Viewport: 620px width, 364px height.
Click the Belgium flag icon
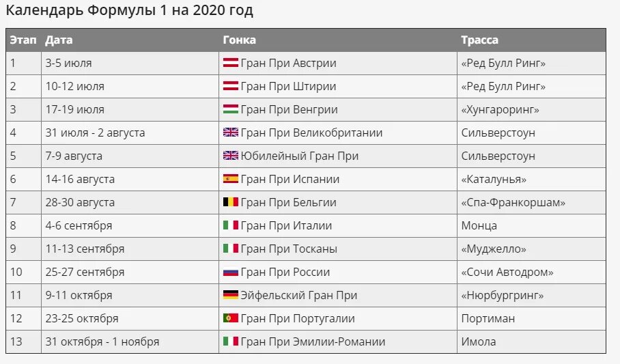231,201
